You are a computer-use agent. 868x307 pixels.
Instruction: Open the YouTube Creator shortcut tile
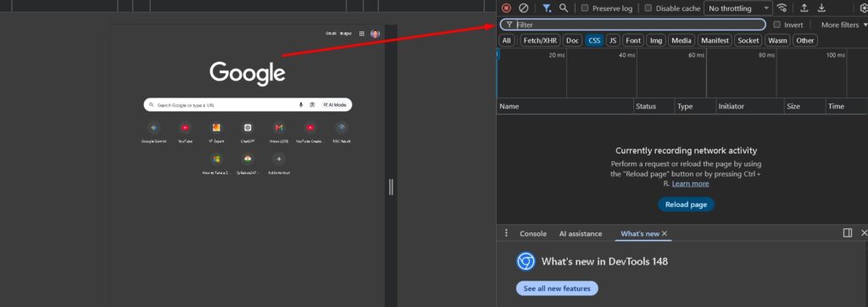point(310,131)
